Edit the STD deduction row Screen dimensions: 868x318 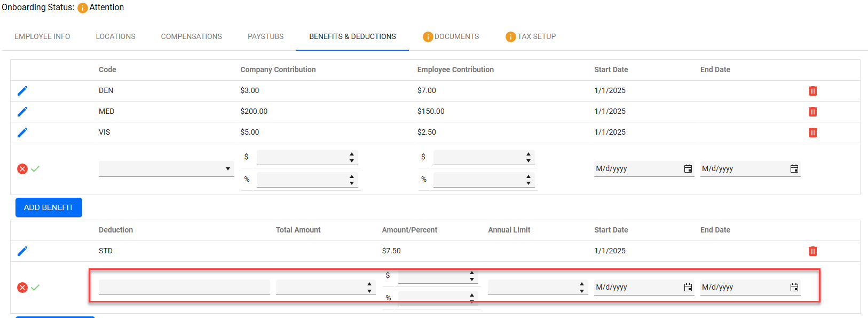coord(22,251)
